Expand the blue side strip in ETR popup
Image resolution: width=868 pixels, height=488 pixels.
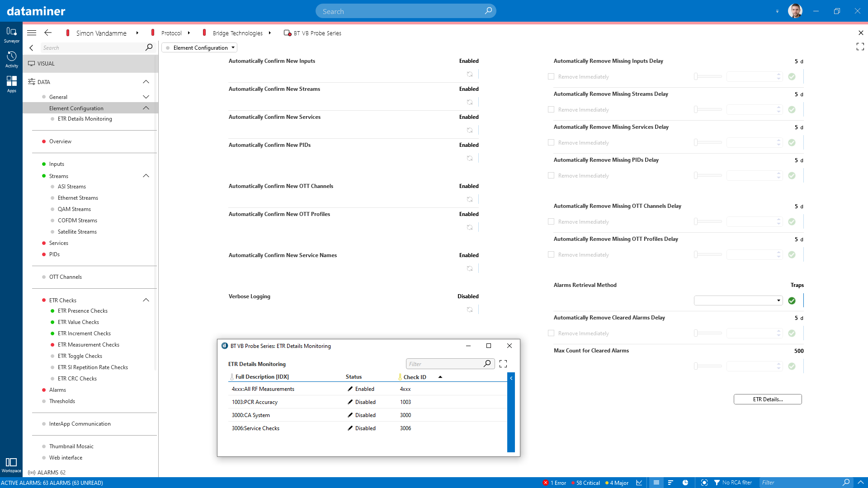pyautogui.click(x=511, y=412)
